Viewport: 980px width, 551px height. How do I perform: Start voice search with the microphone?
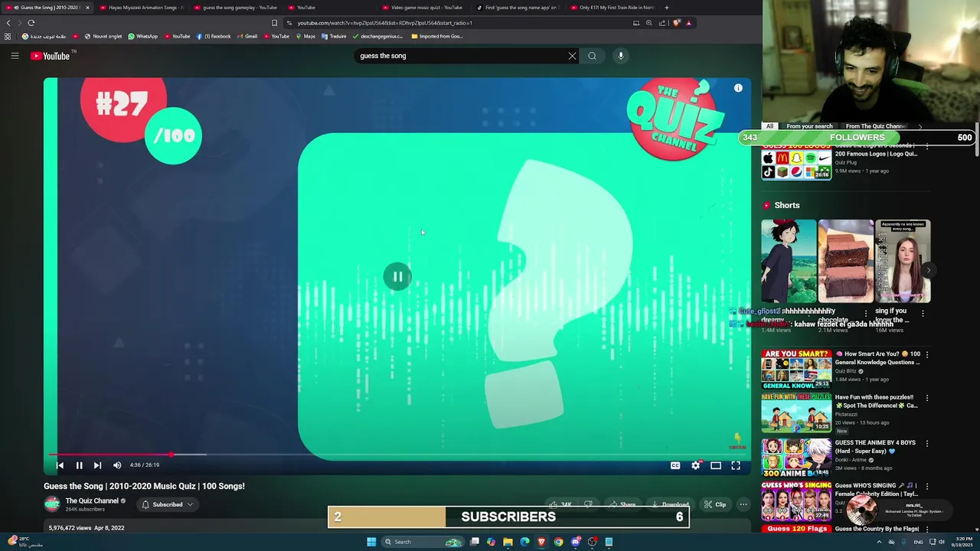(x=621, y=56)
